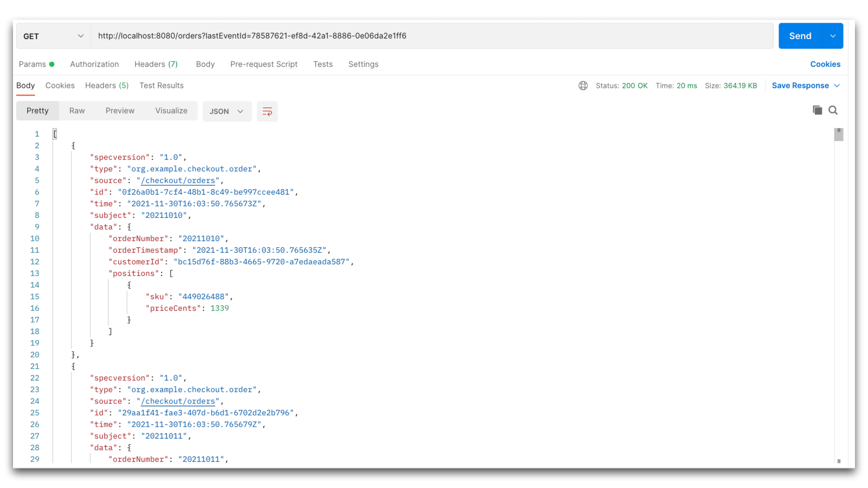This screenshot has height=488, width=868.
Task: Click customerId value on line 12
Action: (x=261, y=262)
